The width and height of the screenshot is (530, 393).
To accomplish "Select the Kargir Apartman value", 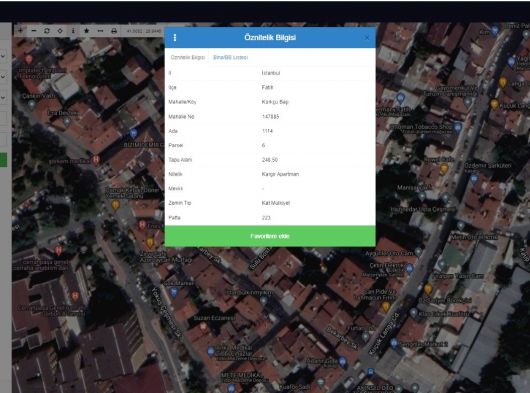I will coord(280,174).
